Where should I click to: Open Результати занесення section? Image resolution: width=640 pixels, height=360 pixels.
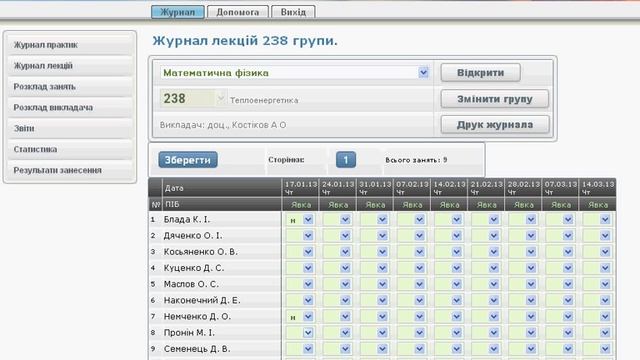70,170
